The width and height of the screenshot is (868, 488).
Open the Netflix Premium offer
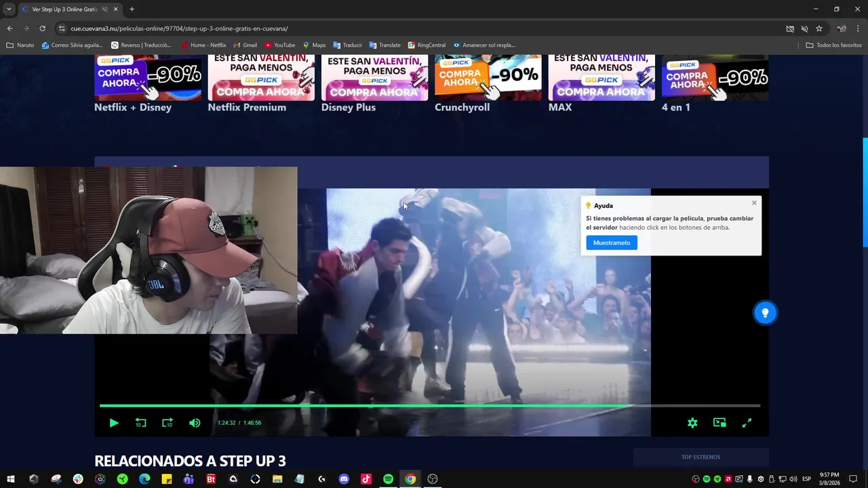pyautogui.click(x=247, y=107)
